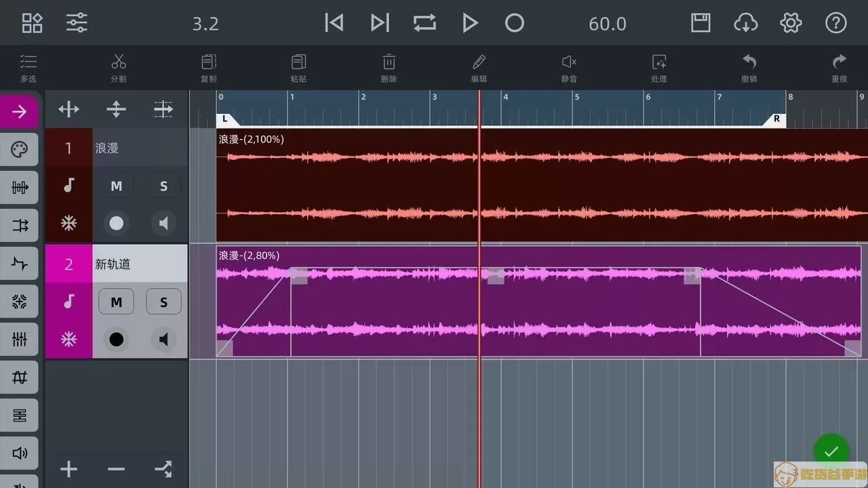Open the browser grid icon
Image resolution: width=868 pixels, height=488 pixels.
(x=32, y=23)
